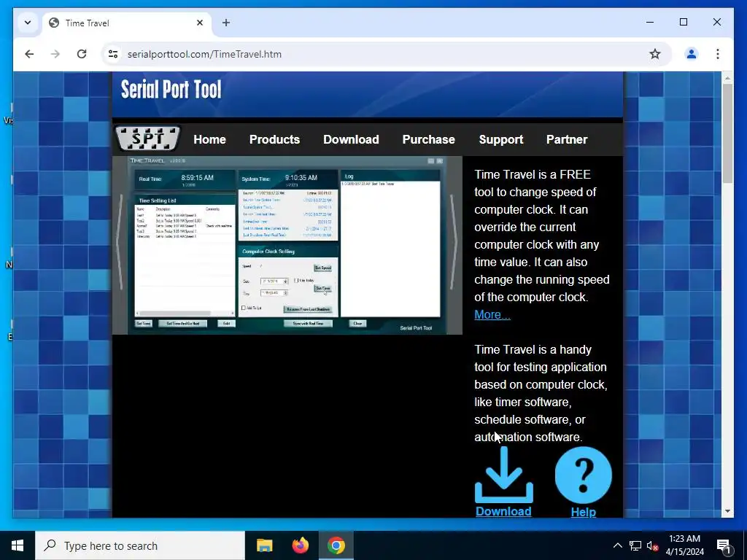Viewport: 747px width, 560px height.
Task: Go back with the browser back arrow
Action: pyautogui.click(x=29, y=54)
